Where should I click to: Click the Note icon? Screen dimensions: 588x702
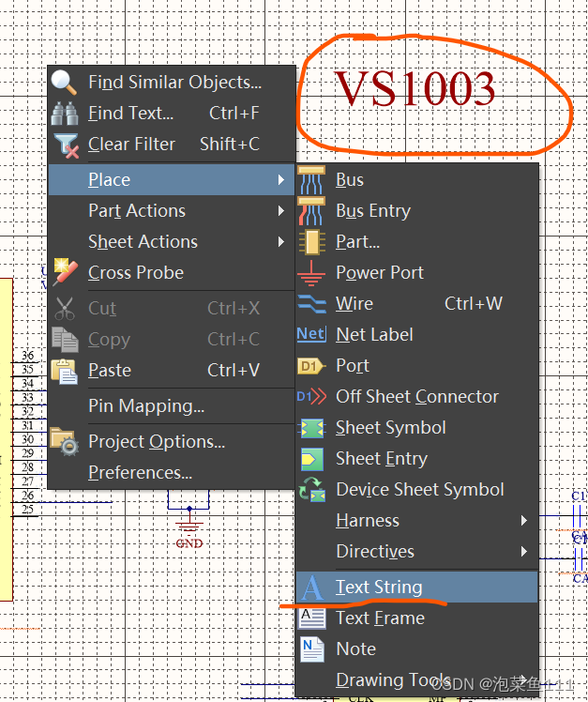(x=312, y=649)
